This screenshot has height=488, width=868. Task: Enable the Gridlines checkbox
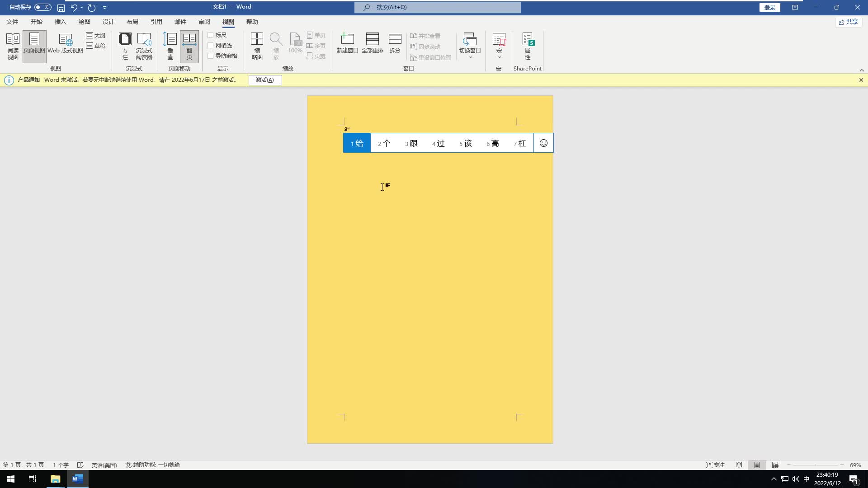[211, 46]
